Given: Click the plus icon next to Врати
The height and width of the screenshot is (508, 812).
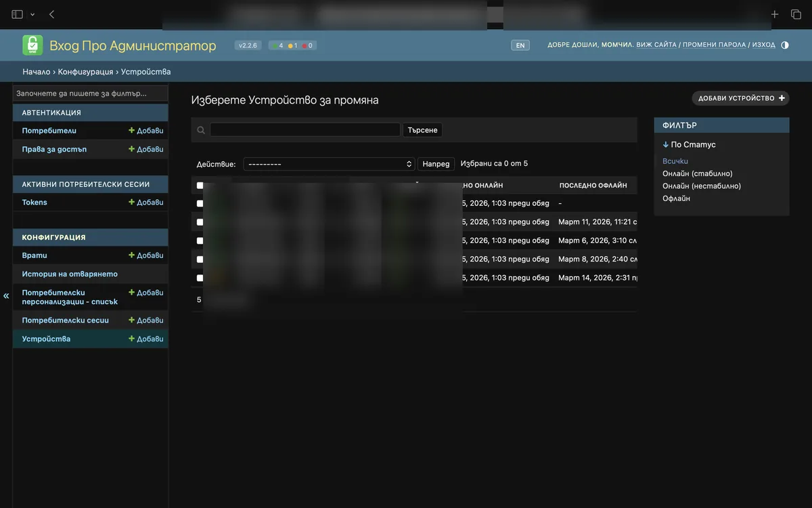Looking at the screenshot, I should point(132,255).
